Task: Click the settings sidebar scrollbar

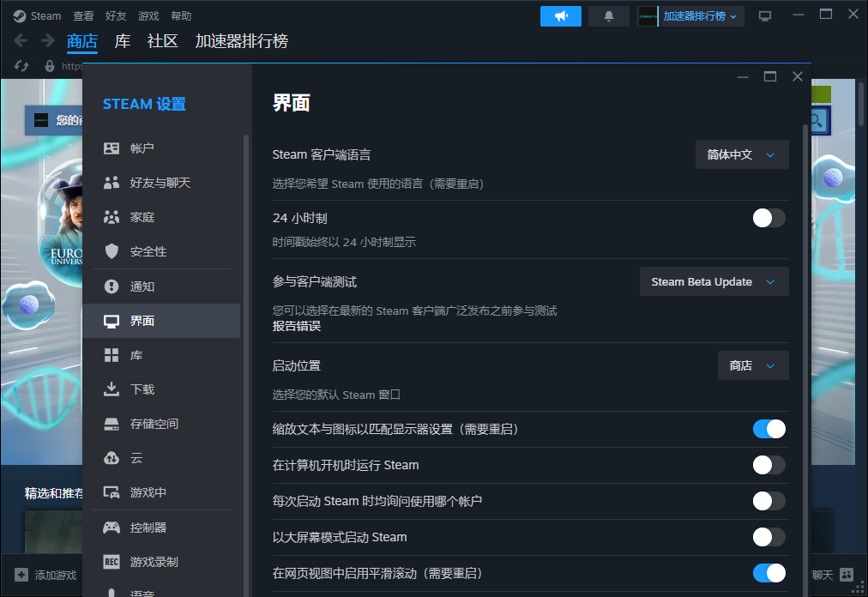Action: [246, 365]
